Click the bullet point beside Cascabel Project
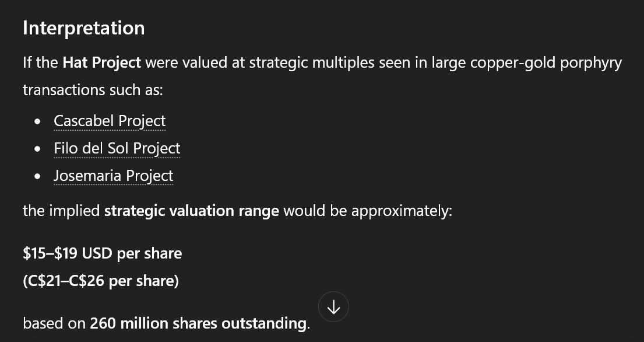Screen dimensions: 644x342 coord(38,121)
